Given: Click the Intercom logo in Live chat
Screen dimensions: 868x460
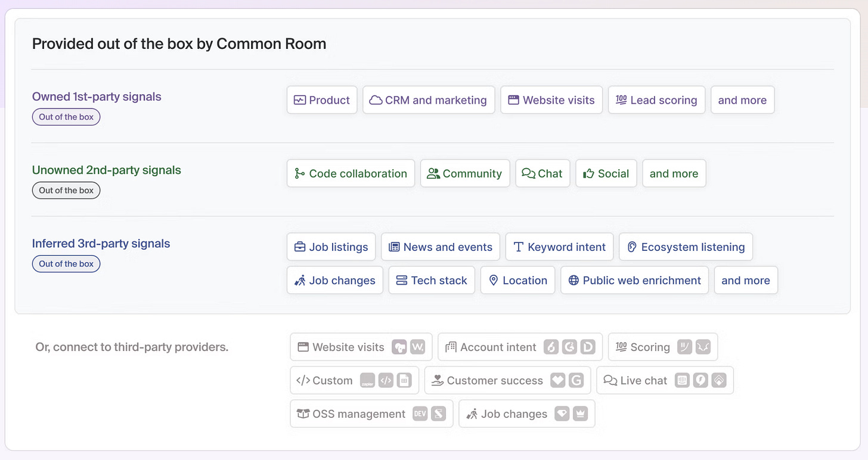Looking at the screenshot, I should tap(682, 380).
